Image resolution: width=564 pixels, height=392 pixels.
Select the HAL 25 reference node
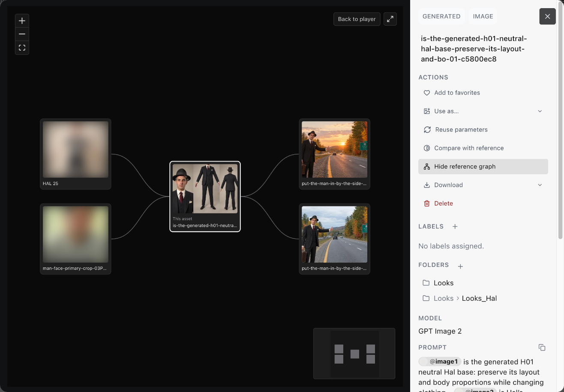click(x=75, y=154)
